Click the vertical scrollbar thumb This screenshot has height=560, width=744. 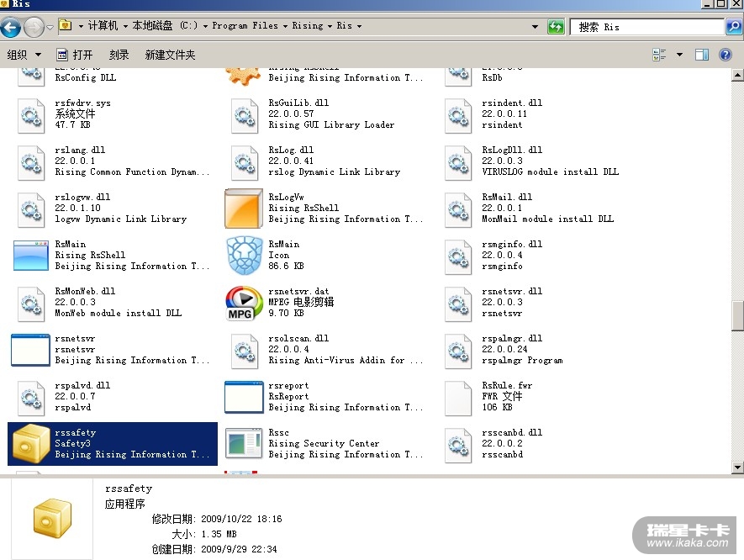coord(737,315)
